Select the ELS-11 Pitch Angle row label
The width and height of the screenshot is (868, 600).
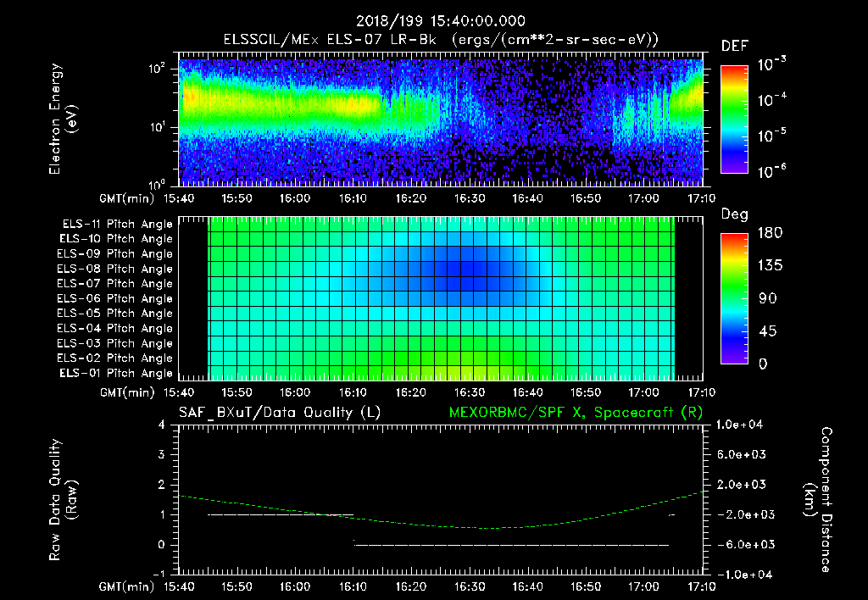[117, 225]
